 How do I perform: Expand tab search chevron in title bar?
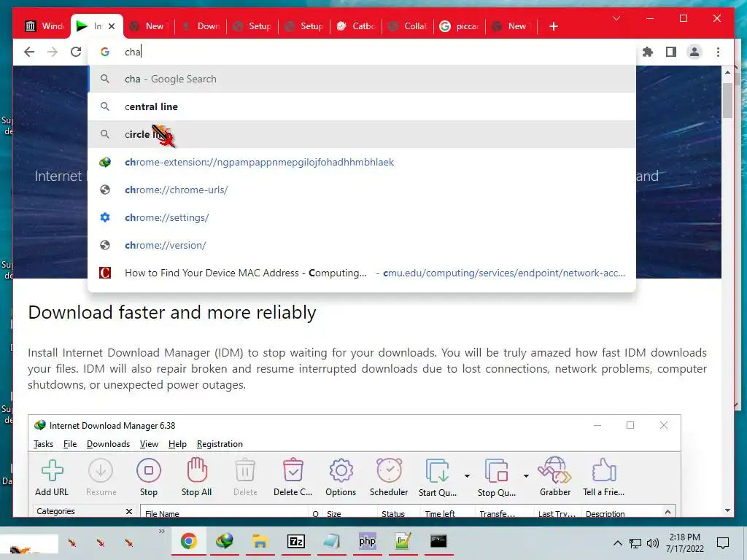coord(616,18)
